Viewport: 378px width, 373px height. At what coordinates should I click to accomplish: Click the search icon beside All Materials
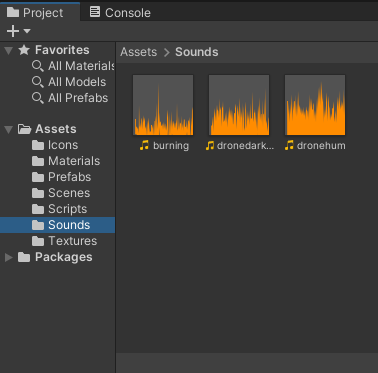pyautogui.click(x=38, y=66)
